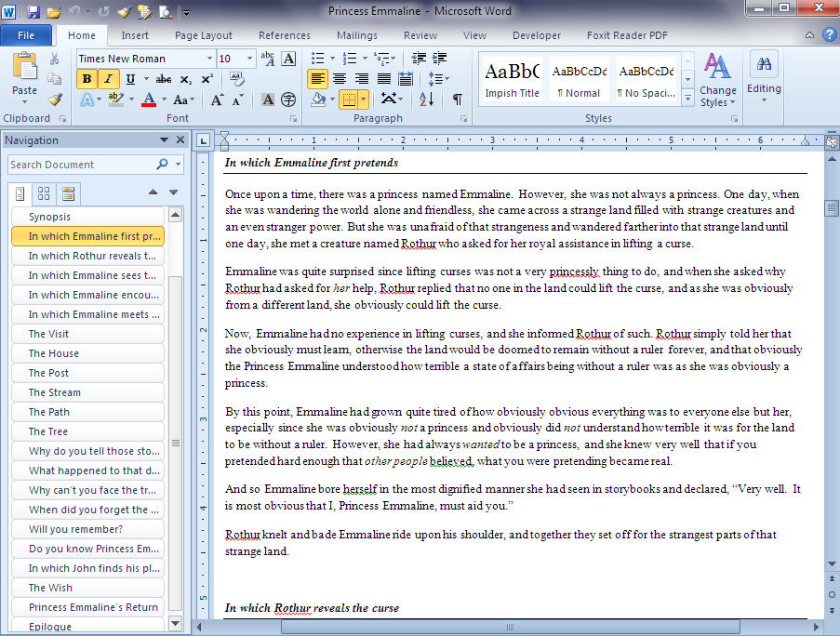This screenshot has width=840, height=636.
Task: Apply the Impish Title style
Action: coord(513,79)
